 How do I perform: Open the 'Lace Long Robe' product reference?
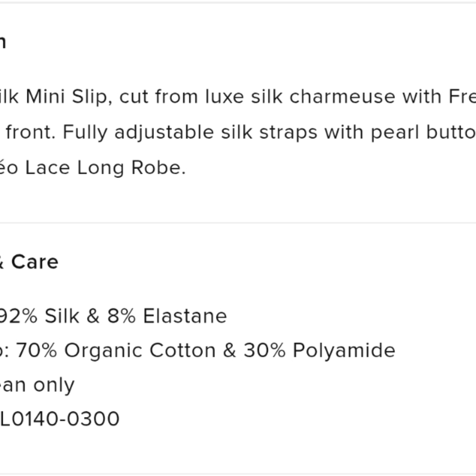(x=105, y=168)
